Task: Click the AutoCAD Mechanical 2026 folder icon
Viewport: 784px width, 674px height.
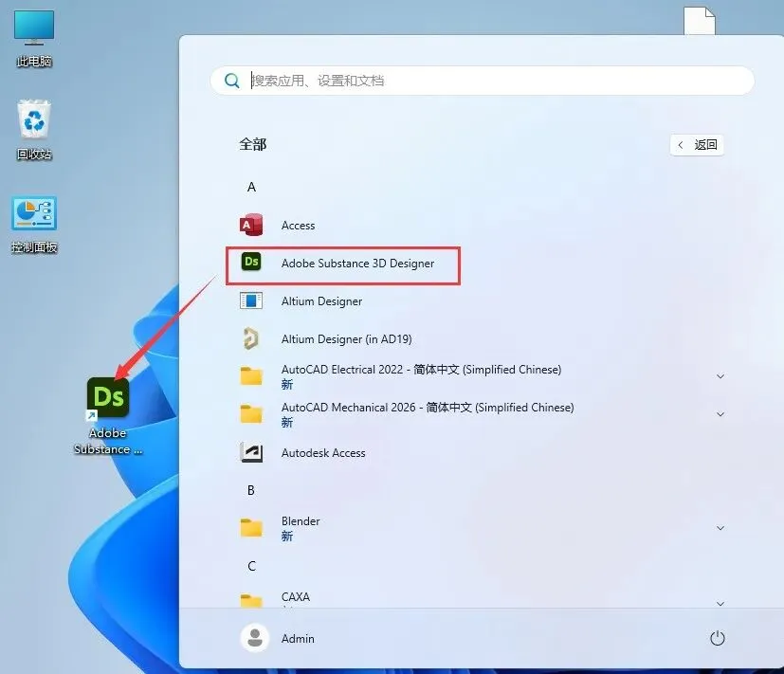Action: click(251, 414)
